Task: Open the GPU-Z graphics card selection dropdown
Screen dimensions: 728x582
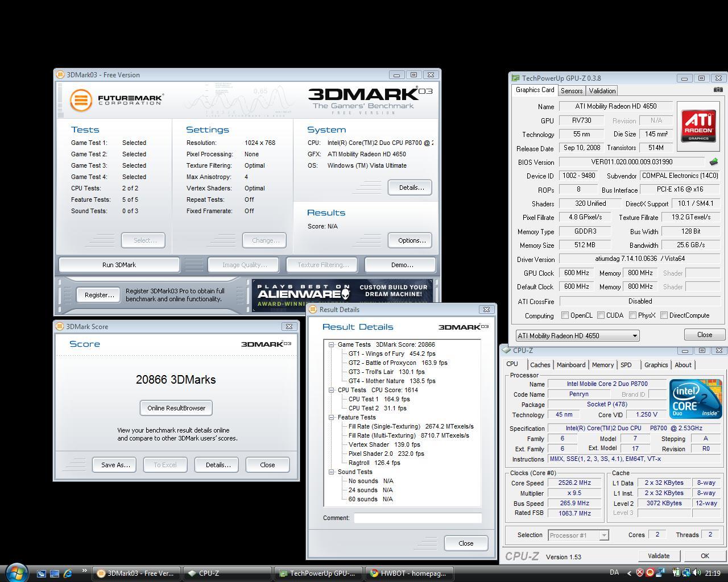Action: (577, 335)
